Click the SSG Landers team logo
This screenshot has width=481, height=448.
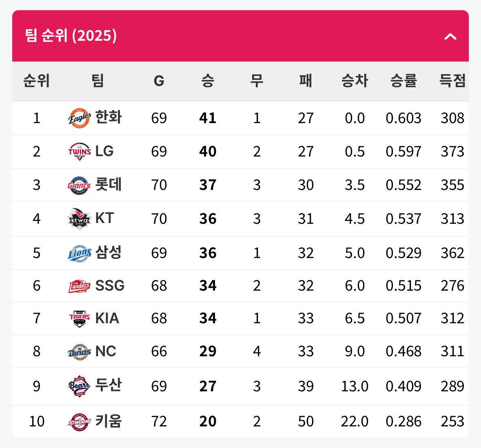(79, 286)
